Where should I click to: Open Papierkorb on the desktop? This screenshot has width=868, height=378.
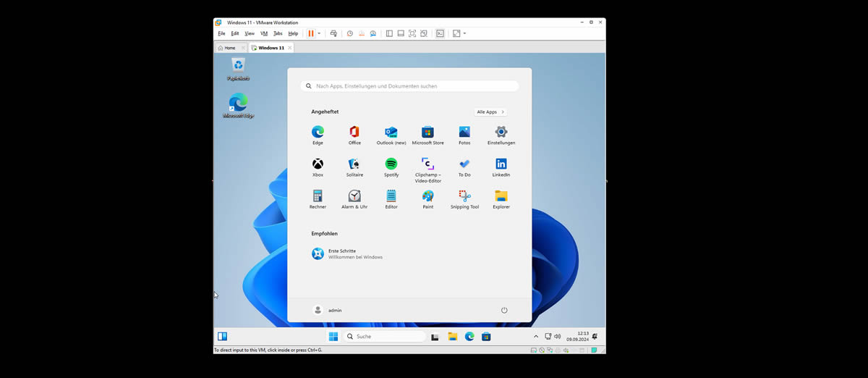[x=238, y=70]
